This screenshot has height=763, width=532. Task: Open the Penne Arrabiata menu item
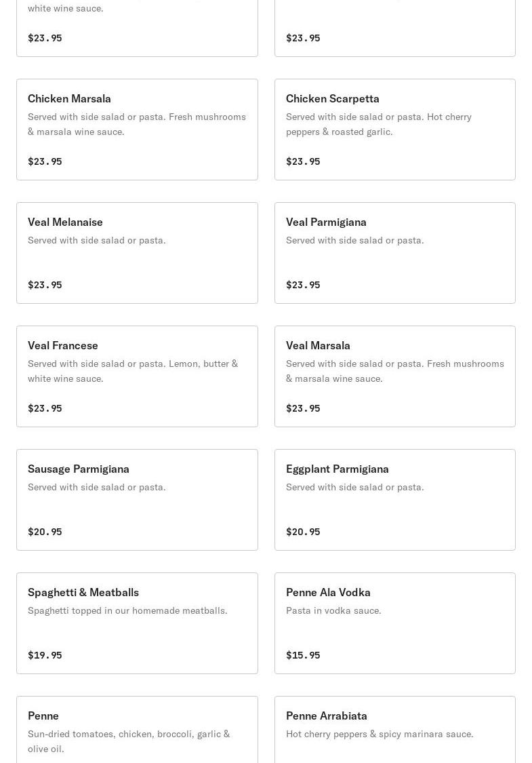pyautogui.click(x=394, y=730)
